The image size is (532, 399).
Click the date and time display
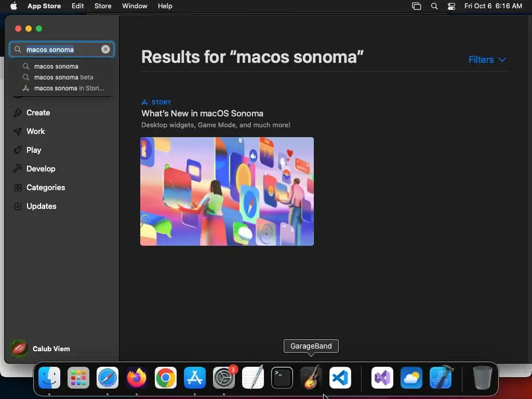pos(493,6)
